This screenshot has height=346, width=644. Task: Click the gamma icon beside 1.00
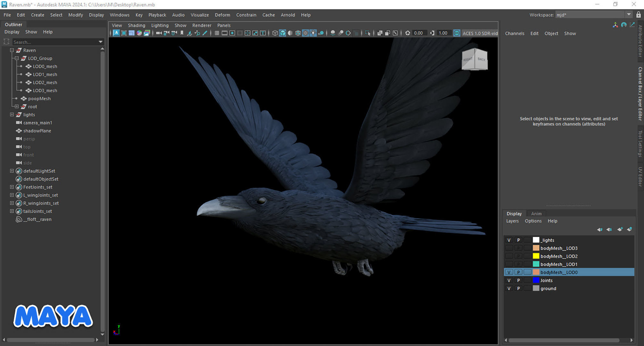coord(432,33)
